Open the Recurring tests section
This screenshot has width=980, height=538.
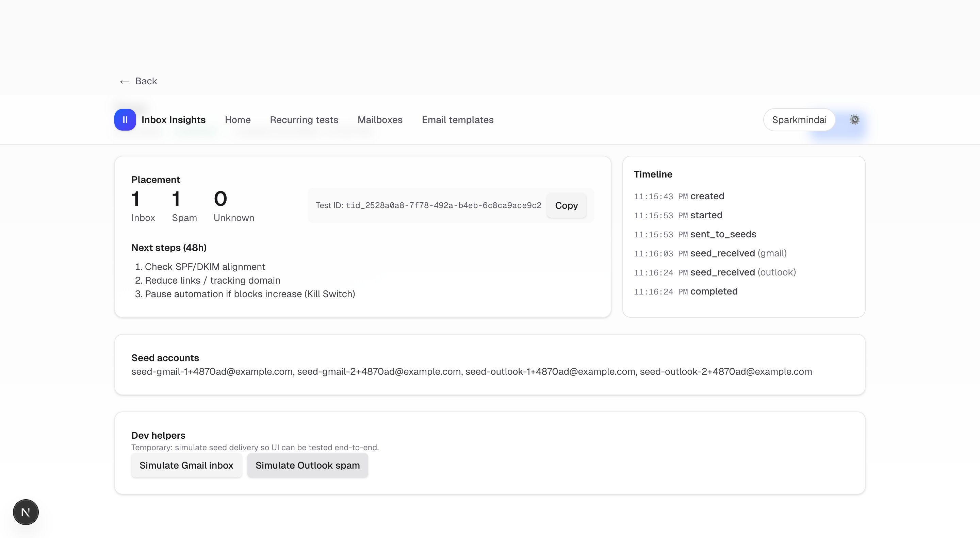tap(304, 120)
